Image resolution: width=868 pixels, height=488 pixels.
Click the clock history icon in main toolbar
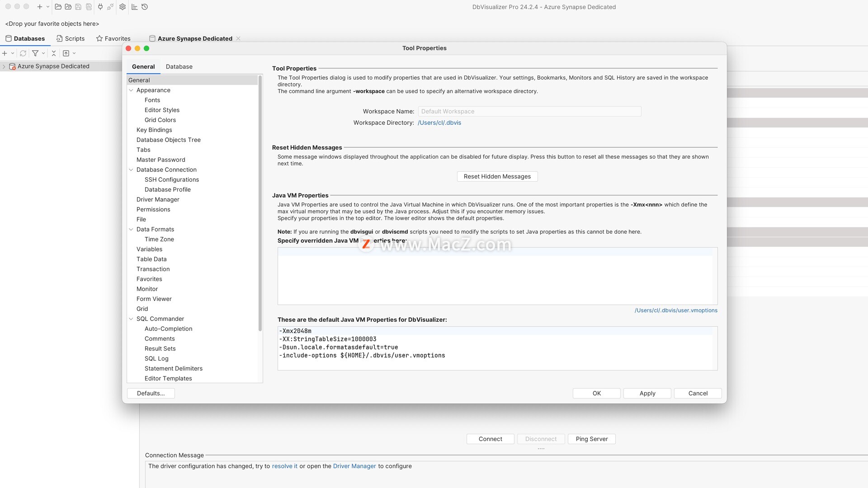point(145,7)
